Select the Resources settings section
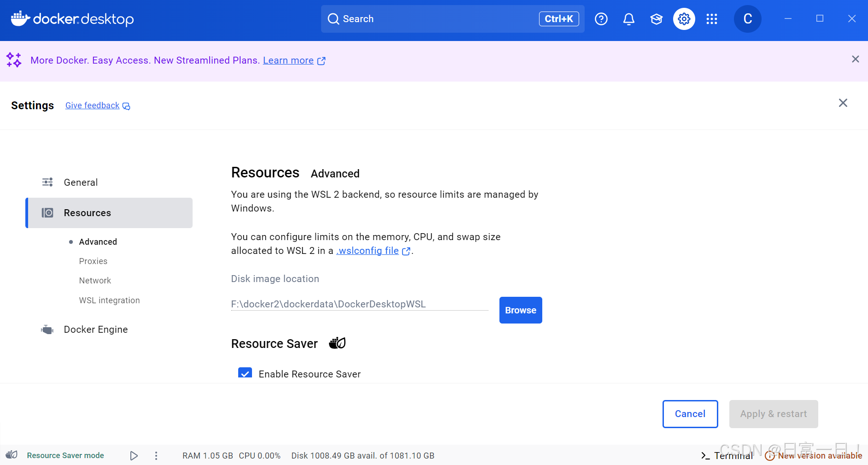 point(109,212)
